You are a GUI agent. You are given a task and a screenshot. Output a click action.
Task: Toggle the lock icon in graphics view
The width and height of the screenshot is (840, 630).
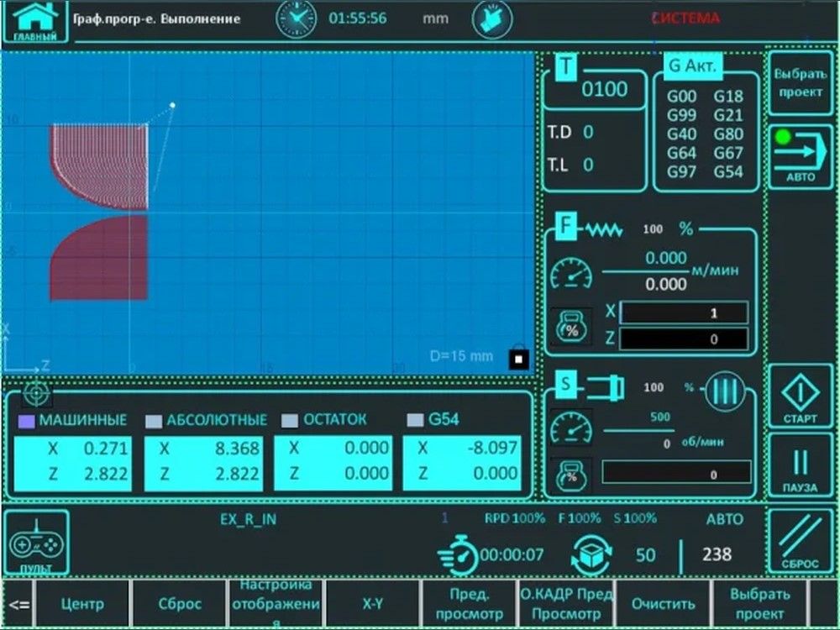[519, 359]
